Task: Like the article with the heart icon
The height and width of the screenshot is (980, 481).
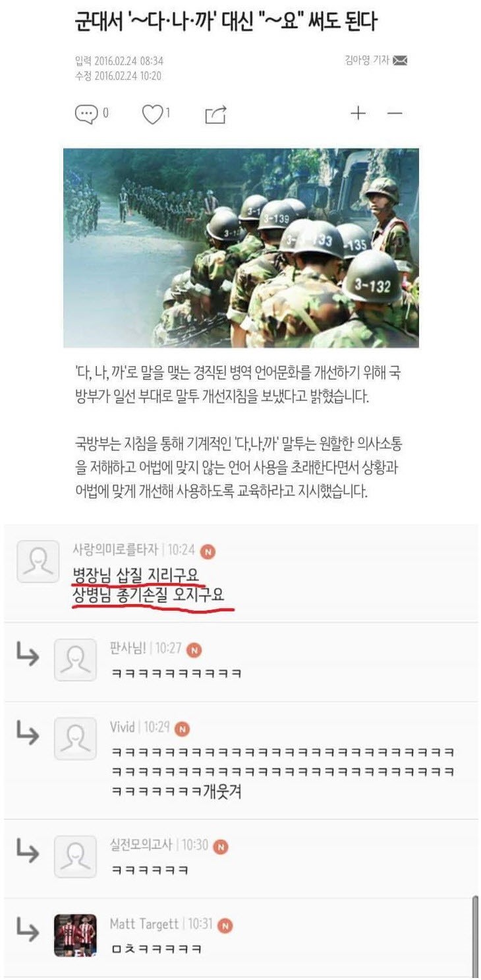Action: click(x=152, y=114)
